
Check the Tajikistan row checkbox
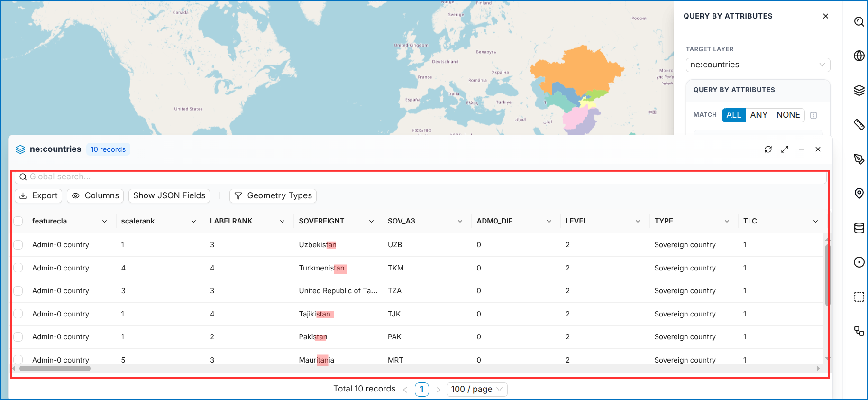click(x=18, y=314)
